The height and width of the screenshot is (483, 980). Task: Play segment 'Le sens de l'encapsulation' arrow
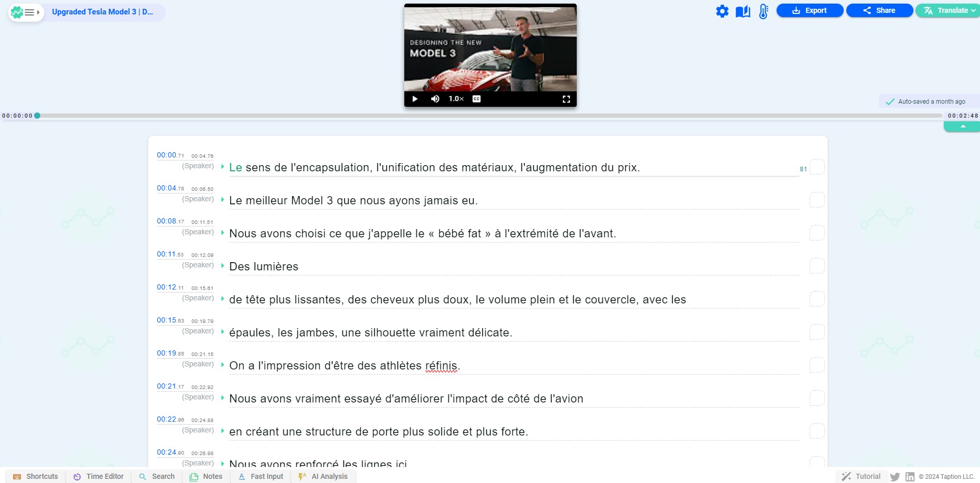click(223, 166)
